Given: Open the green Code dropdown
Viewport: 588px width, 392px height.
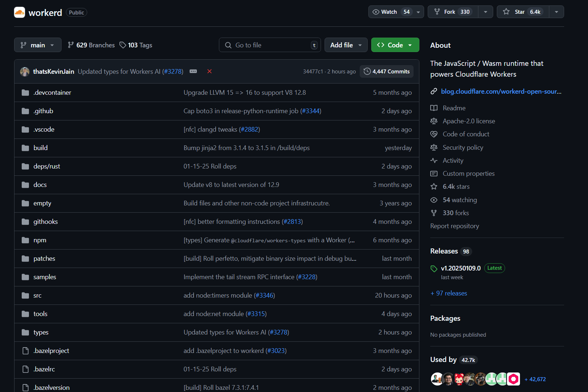Looking at the screenshot, I should coord(395,45).
